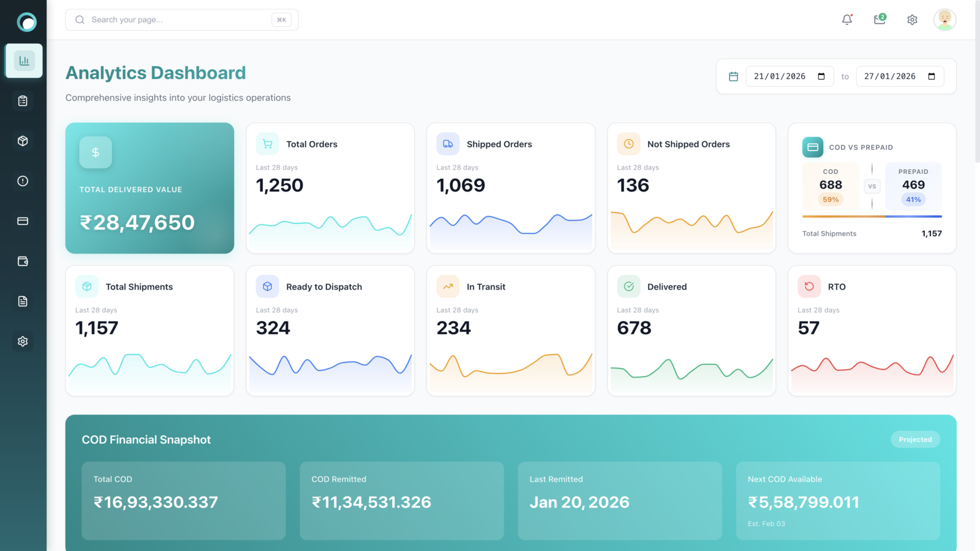Open the package box sidebar icon
This screenshot has width=980, height=551.
tap(23, 141)
